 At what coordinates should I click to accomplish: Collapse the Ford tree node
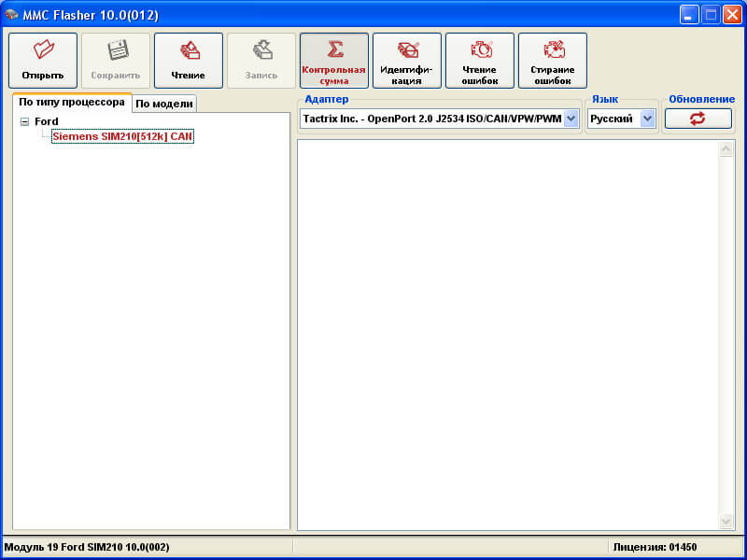tap(25, 122)
